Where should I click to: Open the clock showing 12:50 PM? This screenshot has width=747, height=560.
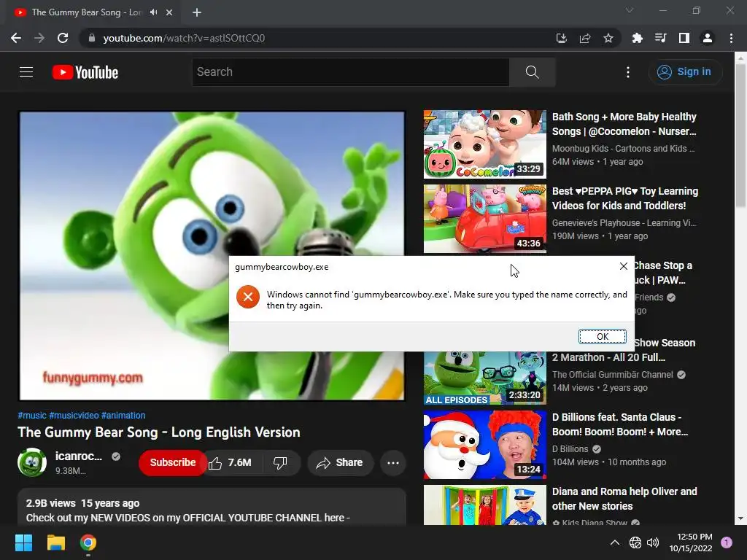tap(691, 542)
